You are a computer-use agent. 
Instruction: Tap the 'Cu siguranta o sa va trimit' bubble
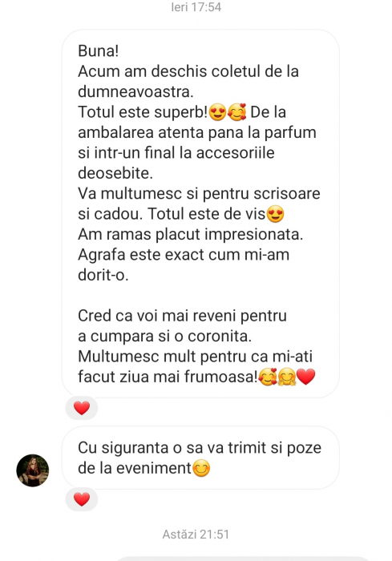pos(200,458)
